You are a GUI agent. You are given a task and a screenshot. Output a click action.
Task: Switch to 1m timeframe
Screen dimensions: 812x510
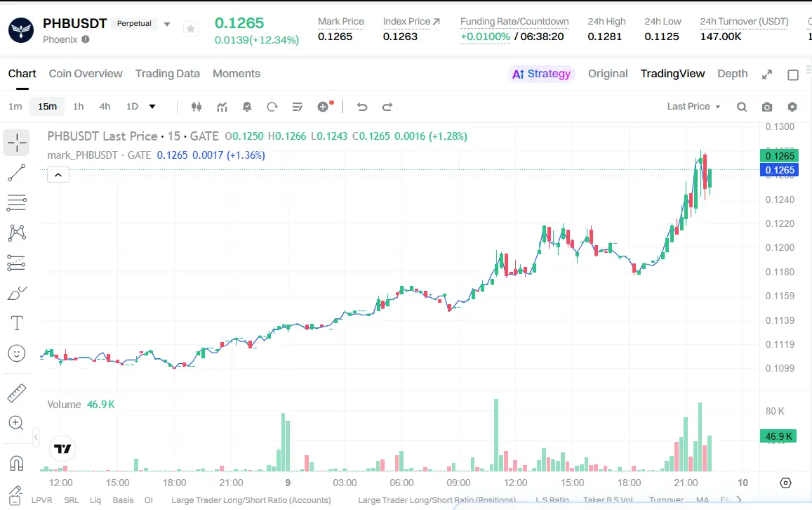15,106
